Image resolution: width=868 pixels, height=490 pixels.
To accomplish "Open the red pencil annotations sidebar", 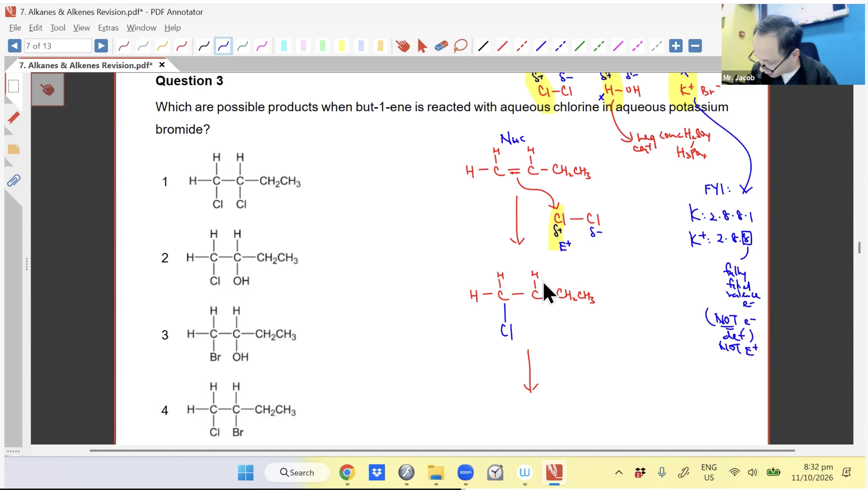I will tap(14, 118).
